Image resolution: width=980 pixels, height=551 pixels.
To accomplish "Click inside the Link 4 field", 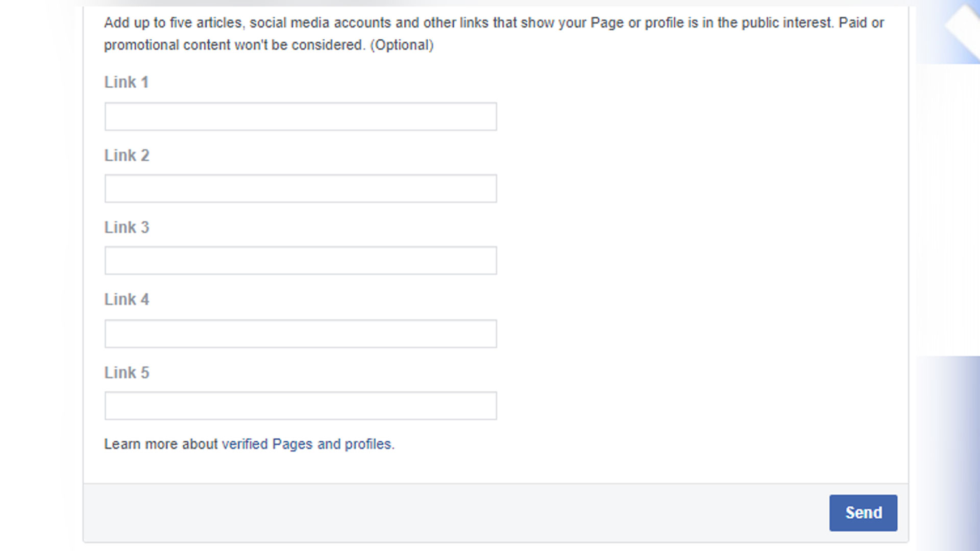I will pyautogui.click(x=301, y=334).
